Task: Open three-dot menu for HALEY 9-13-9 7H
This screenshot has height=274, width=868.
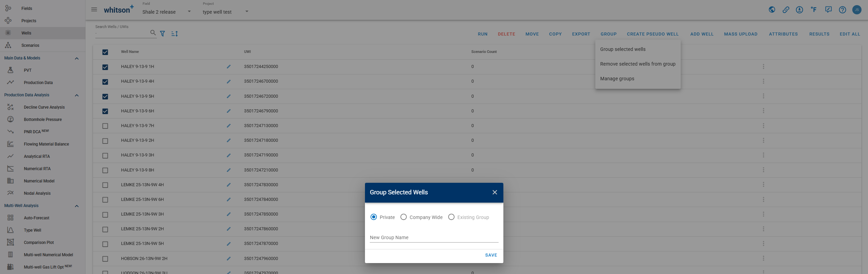Action: [x=763, y=126]
